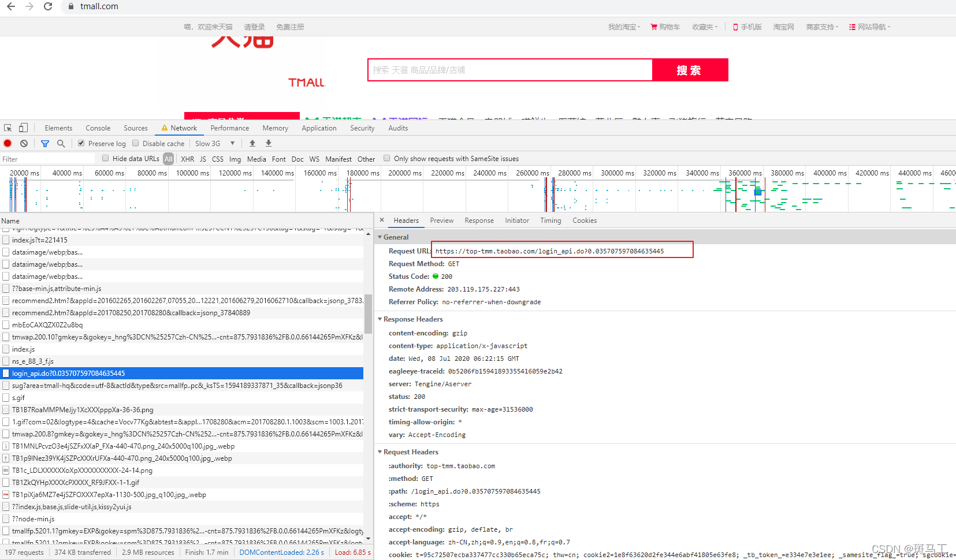This screenshot has height=560, width=956.
Task: Export HAR file with download arrow
Action: [x=268, y=143]
